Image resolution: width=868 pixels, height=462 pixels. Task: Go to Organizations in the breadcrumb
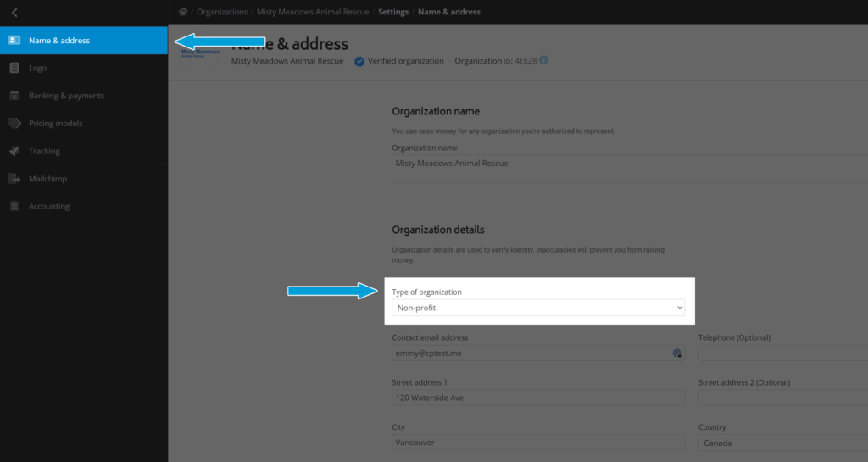click(222, 12)
